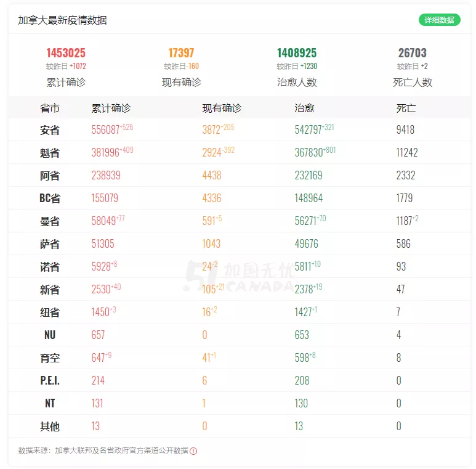Click 新省 cumulative value 2530
Image resolution: width=476 pixels, height=469 pixels.
[101, 289]
